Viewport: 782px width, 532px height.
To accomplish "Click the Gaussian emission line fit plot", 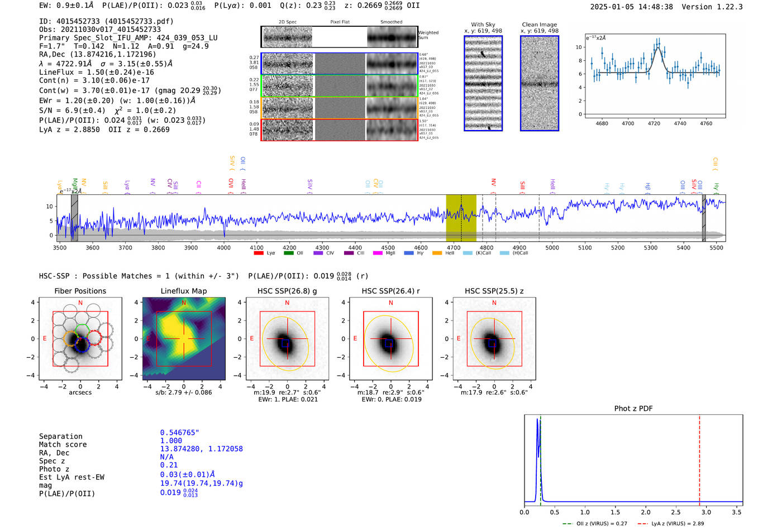I will [655, 75].
